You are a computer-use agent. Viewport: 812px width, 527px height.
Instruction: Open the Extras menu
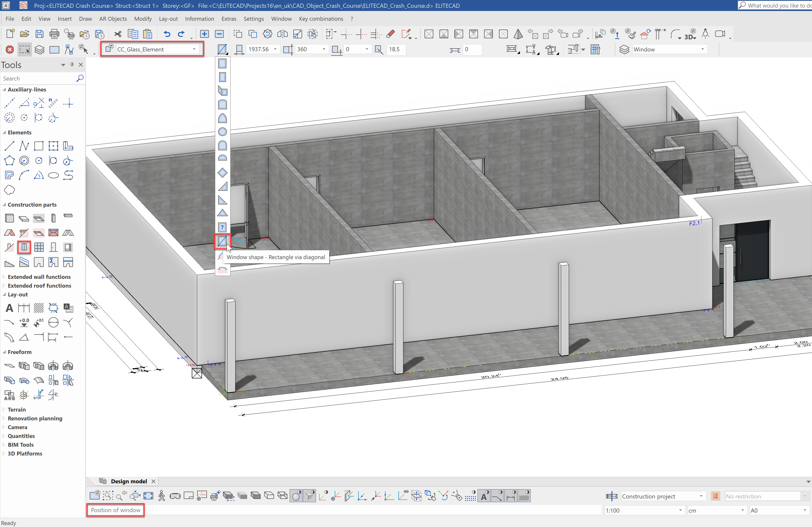tap(229, 19)
